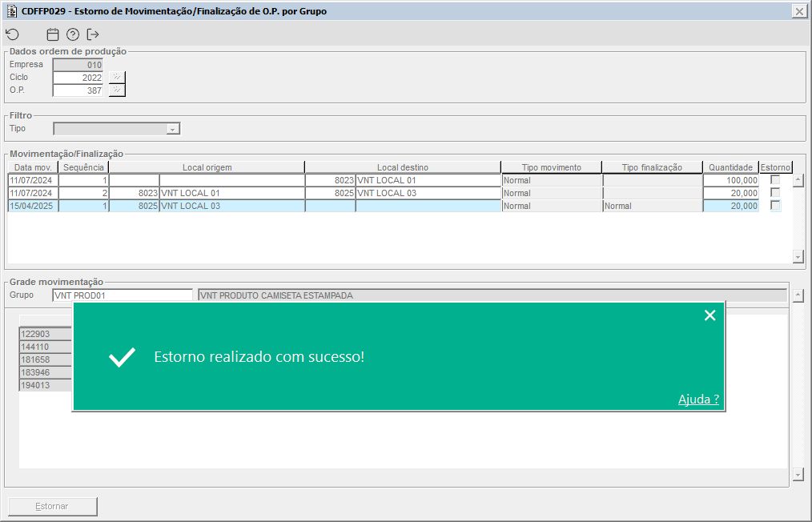The height and width of the screenshot is (522, 812).
Task: Click the Empresa field showing 010
Action: [78, 65]
